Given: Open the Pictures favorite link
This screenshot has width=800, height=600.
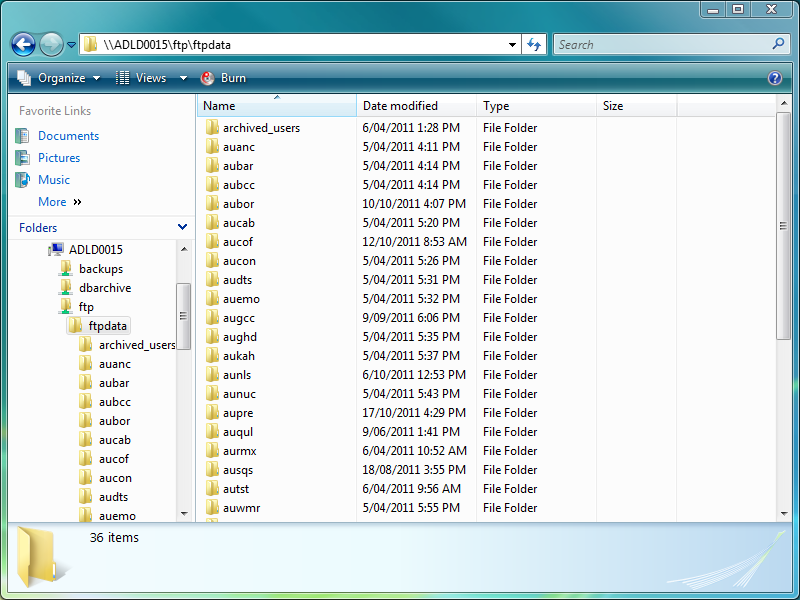Looking at the screenshot, I should 59,157.
